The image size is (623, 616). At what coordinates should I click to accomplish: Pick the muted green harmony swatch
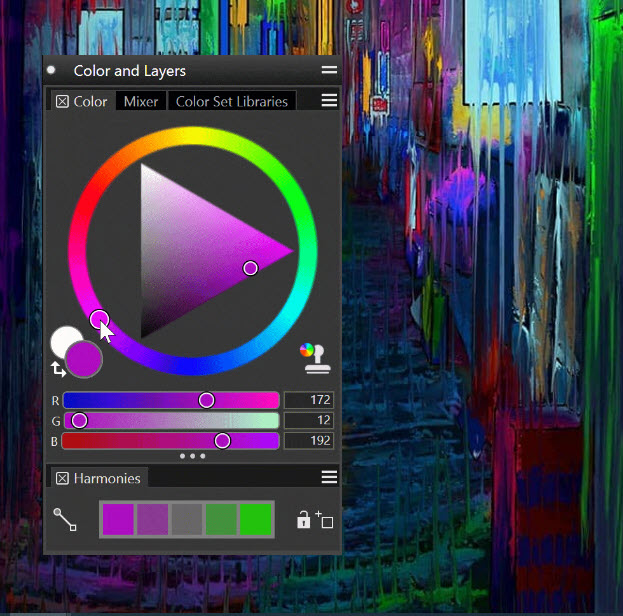tap(221, 519)
